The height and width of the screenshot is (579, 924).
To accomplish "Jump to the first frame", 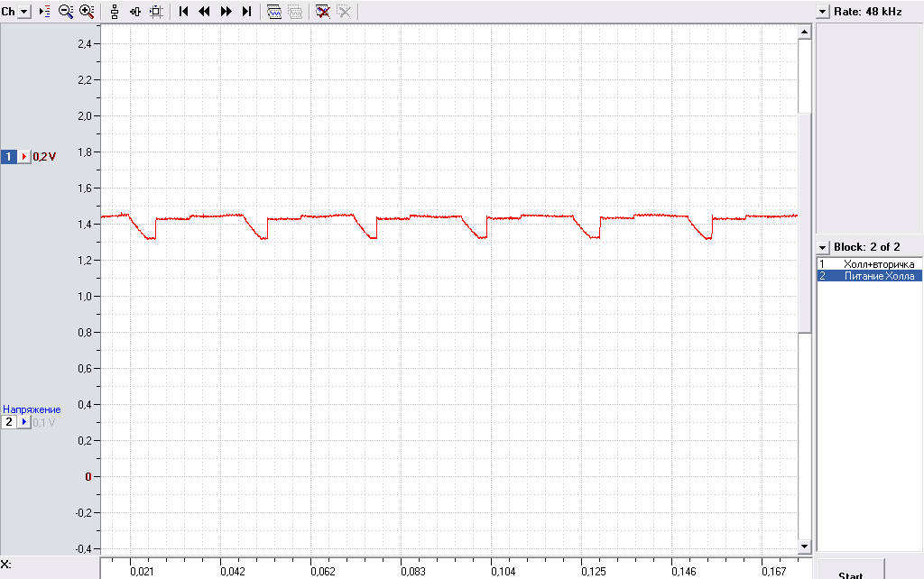I will [x=184, y=12].
